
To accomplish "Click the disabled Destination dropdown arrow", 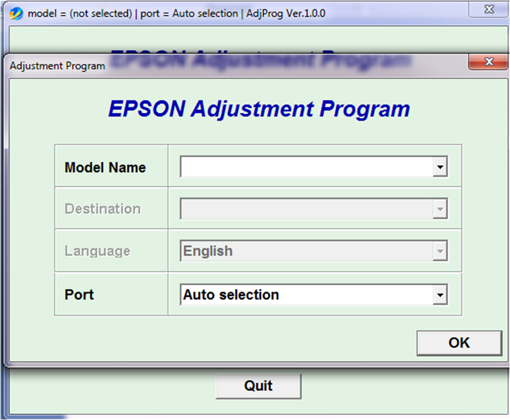I will (440, 209).
